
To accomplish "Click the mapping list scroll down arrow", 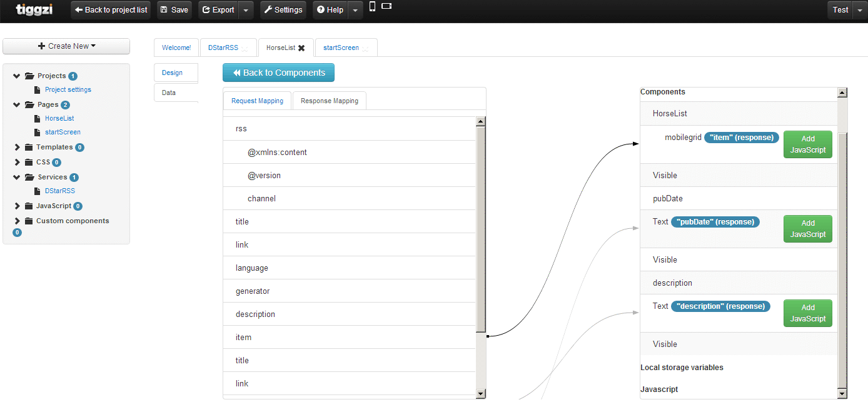I will point(480,393).
